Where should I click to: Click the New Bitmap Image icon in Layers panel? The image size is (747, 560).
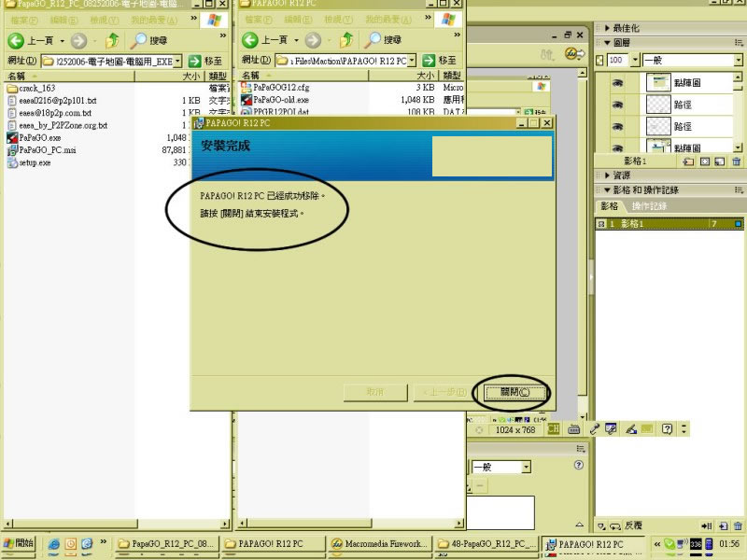coord(720,161)
